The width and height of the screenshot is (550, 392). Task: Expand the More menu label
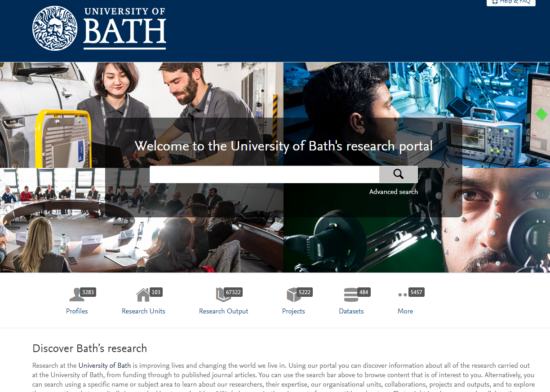405,311
